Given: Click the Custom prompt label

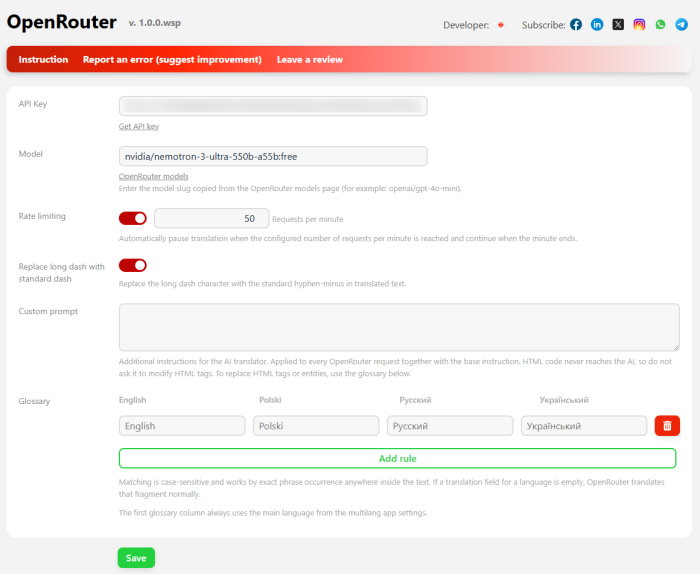Looking at the screenshot, I should point(48,311).
